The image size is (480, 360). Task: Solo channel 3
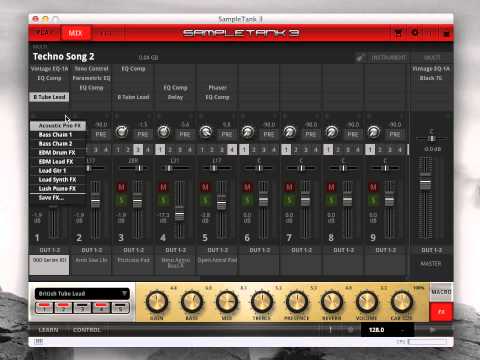click(x=121, y=200)
